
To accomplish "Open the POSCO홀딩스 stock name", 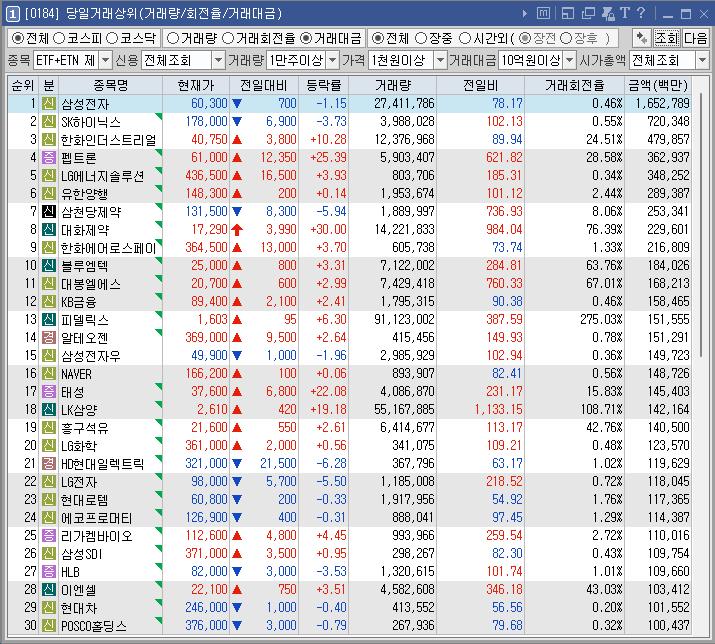I will pyautogui.click(x=94, y=626).
